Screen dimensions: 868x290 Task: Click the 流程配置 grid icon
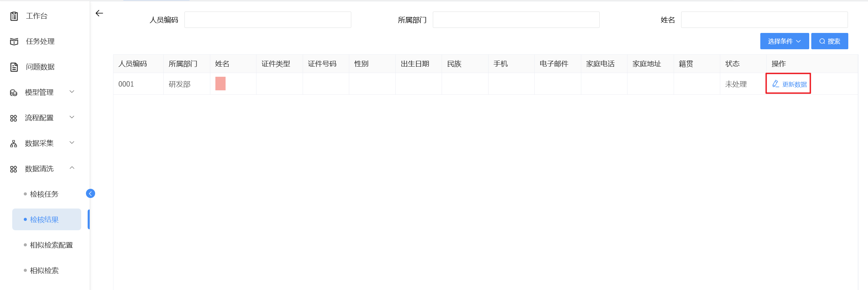point(14,118)
